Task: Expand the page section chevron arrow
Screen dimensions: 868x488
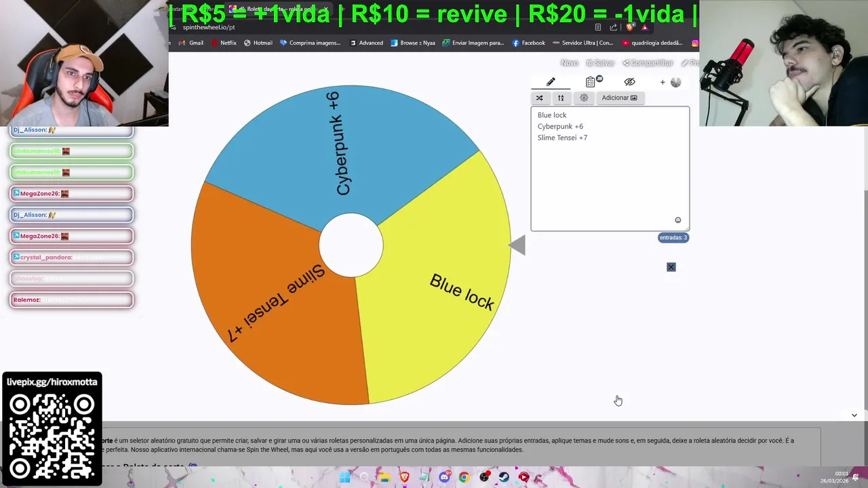Action: [x=854, y=415]
